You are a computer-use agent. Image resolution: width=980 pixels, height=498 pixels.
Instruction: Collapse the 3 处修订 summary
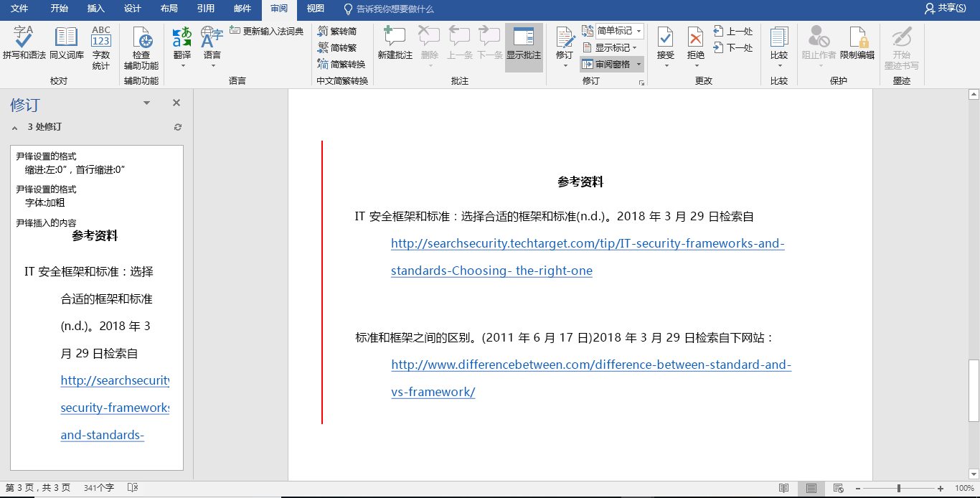(15, 127)
